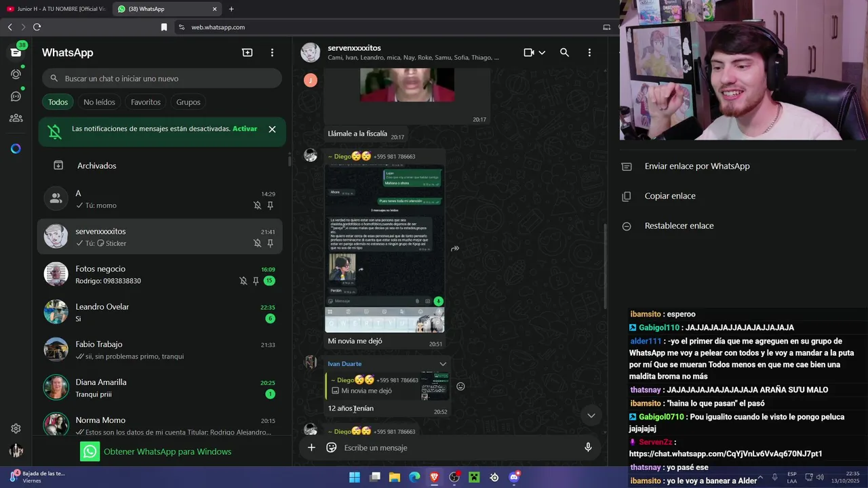The image size is (868, 488).
Task: Open Discord from the taskbar
Action: click(514, 477)
